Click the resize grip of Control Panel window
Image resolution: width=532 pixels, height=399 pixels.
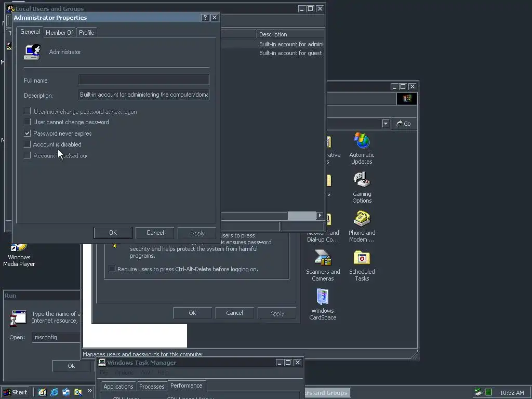[414, 355]
